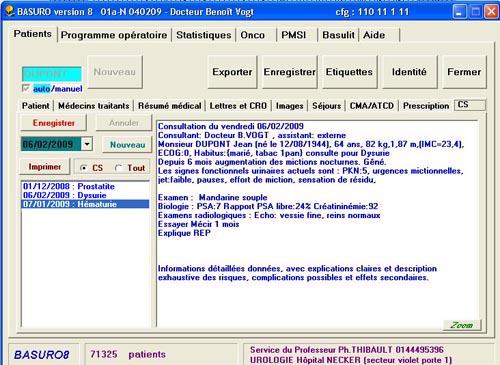Click the 'Essayer Mécir 1 mois' line
The image size is (500, 365).
[199, 224]
